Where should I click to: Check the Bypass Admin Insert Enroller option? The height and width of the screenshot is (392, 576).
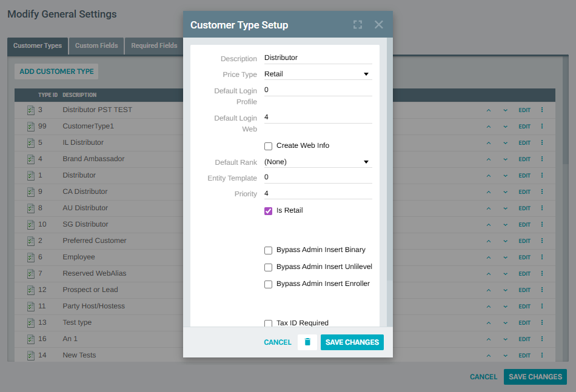tap(268, 284)
